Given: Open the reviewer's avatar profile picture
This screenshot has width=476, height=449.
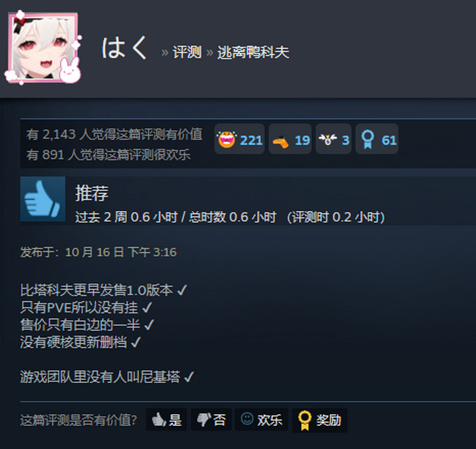Looking at the screenshot, I should pyautogui.click(x=43, y=48).
